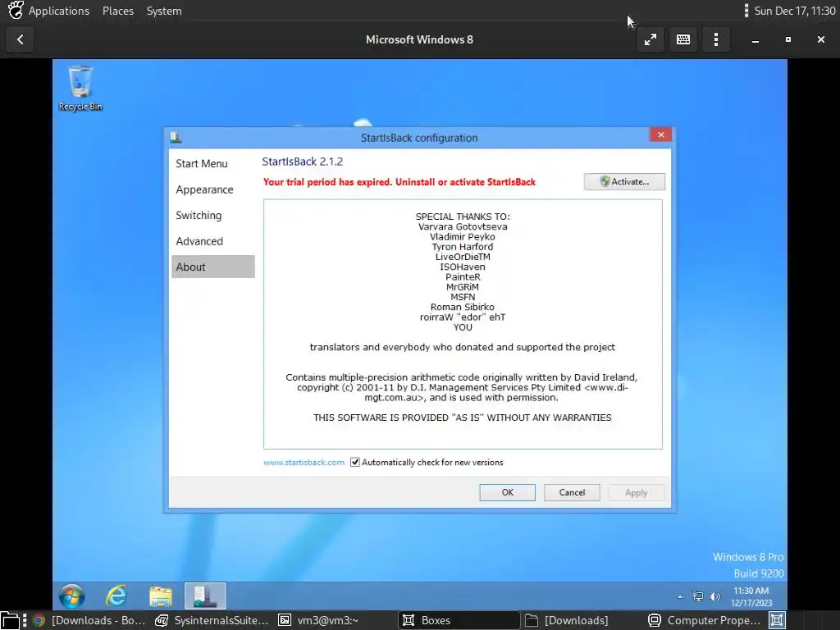Switch to the Start Menu section
This screenshot has height=630, width=840.
pos(212,163)
